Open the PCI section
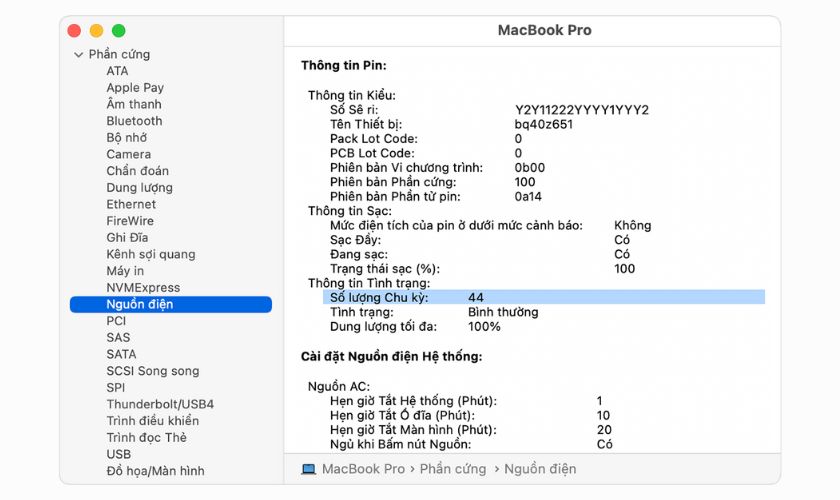The height and width of the screenshot is (500, 840). 116,320
